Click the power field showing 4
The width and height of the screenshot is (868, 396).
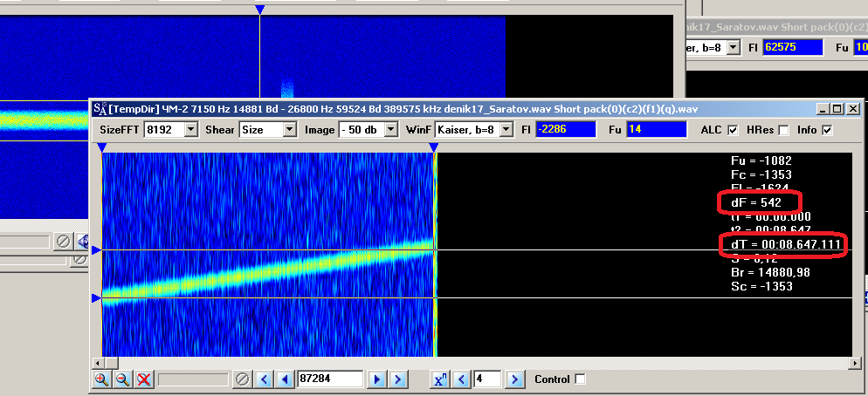pyautogui.click(x=487, y=379)
